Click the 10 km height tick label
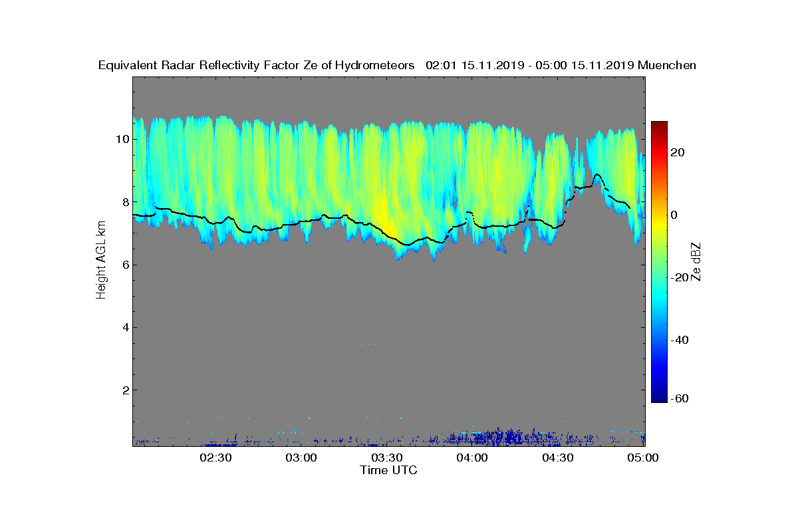The image size is (798, 532). (122, 139)
